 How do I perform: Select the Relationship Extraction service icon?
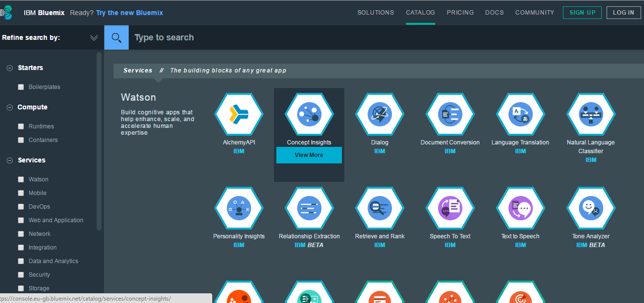[309, 208]
